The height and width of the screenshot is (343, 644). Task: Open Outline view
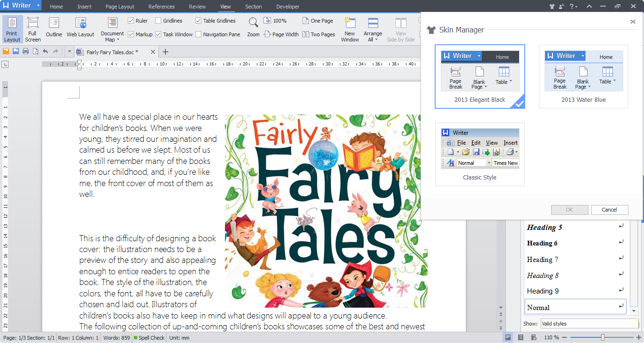tap(54, 28)
